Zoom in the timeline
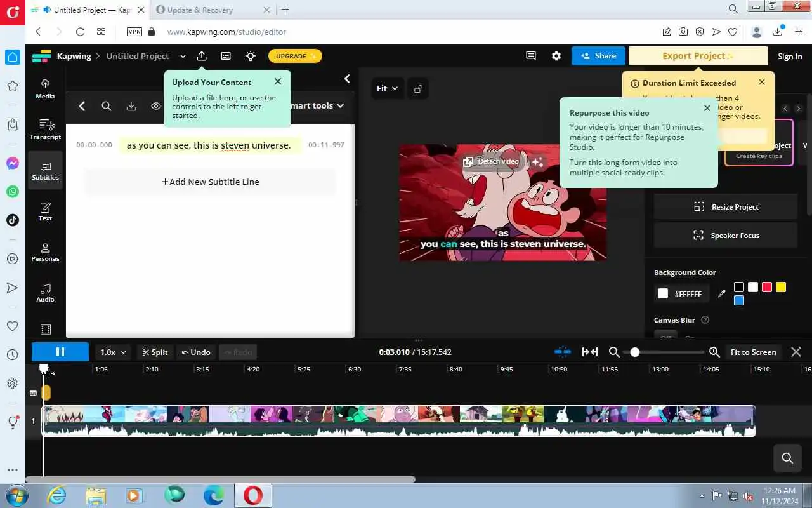Image resolution: width=812 pixels, height=508 pixels. [714, 352]
